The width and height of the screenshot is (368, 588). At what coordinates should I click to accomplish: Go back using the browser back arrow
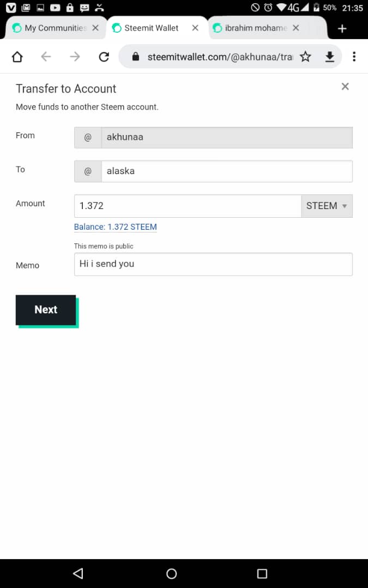pyautogui.click(x=46, y=57)
